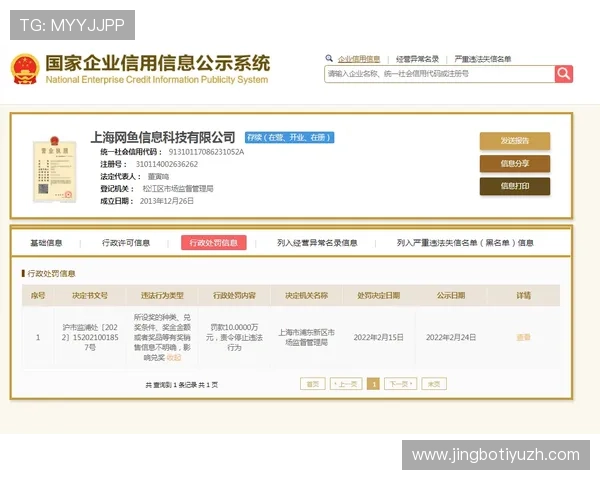Click company name 上海网鱼信息科技有限公司

[163, 137]
